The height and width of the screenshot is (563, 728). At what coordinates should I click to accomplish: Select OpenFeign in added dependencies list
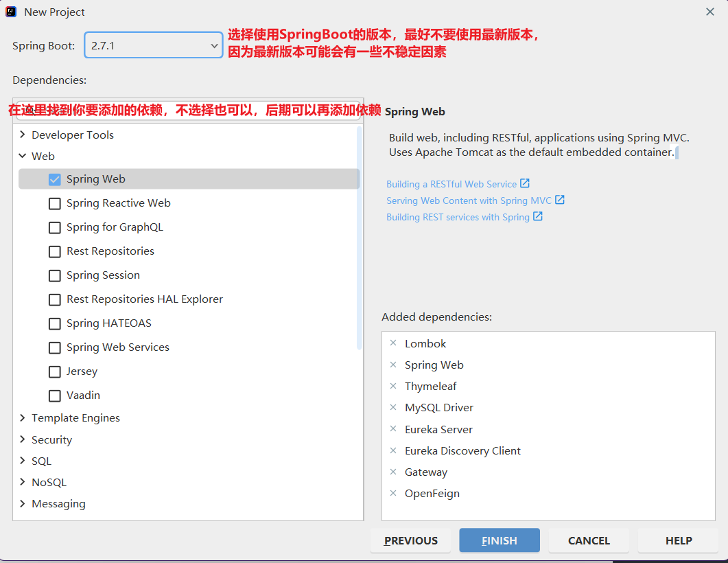pyautogui.click(x=432, y=494)
